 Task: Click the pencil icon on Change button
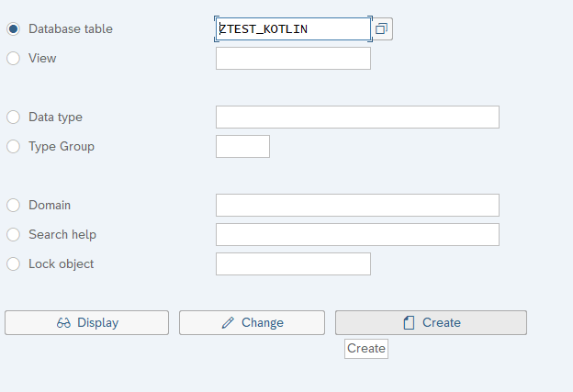pos(228,322)
